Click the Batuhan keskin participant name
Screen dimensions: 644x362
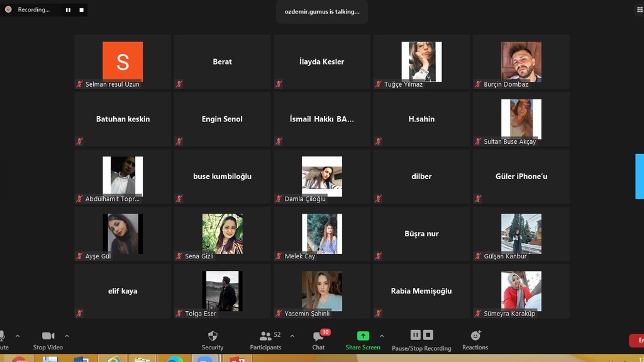coord(123,119)
